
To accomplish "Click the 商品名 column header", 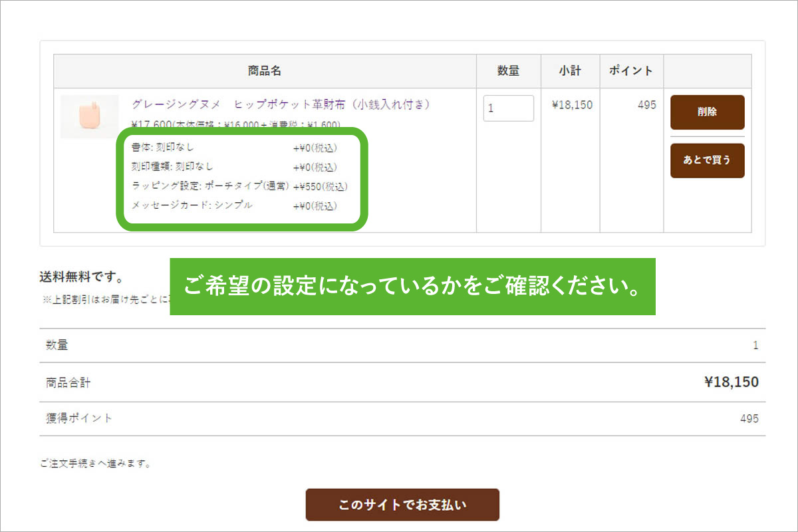I will click(265, 71).
